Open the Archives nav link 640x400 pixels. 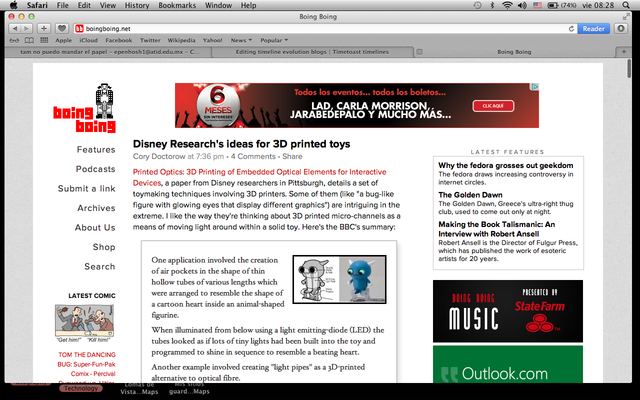[x=96, y=208]
